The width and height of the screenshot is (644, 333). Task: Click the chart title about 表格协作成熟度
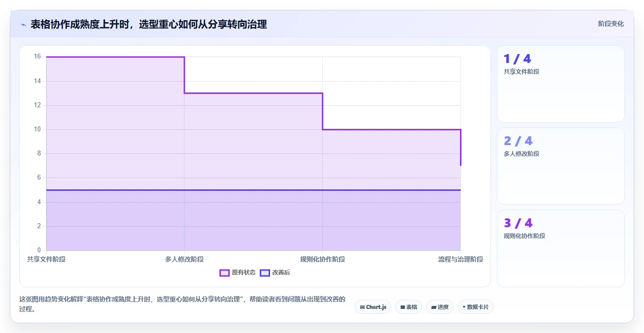pos(149,24)
